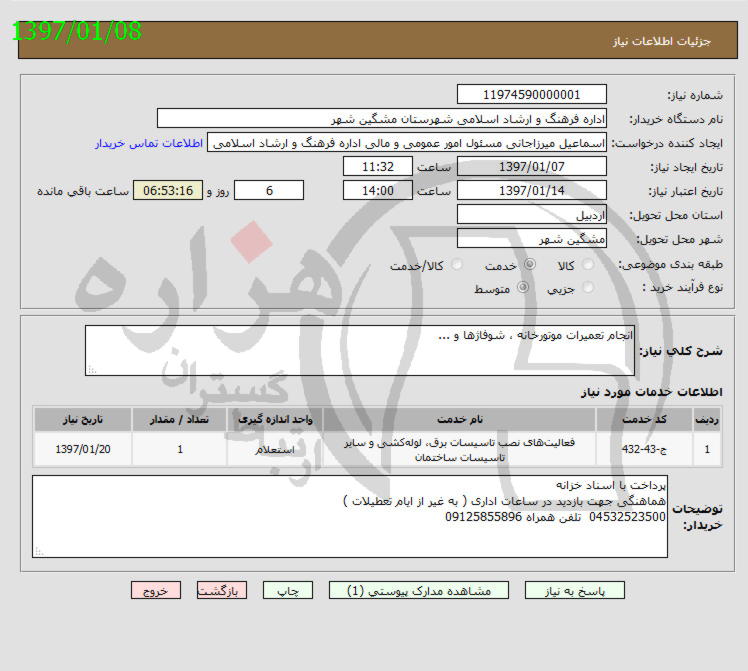748x671 pixels.
Task: Click the اطلاعات خدمات مورد نیاز heading
Action: click(652, 392)
